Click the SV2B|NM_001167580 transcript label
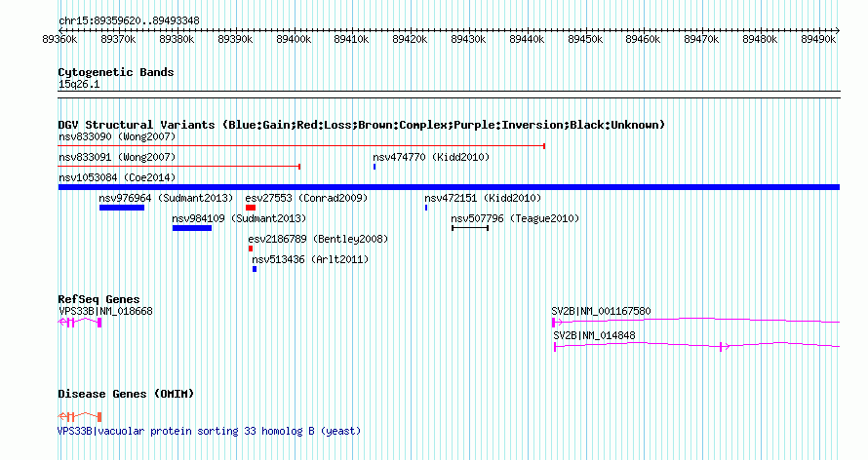Viewport: 868px width, 460px height. click(601, 311)
